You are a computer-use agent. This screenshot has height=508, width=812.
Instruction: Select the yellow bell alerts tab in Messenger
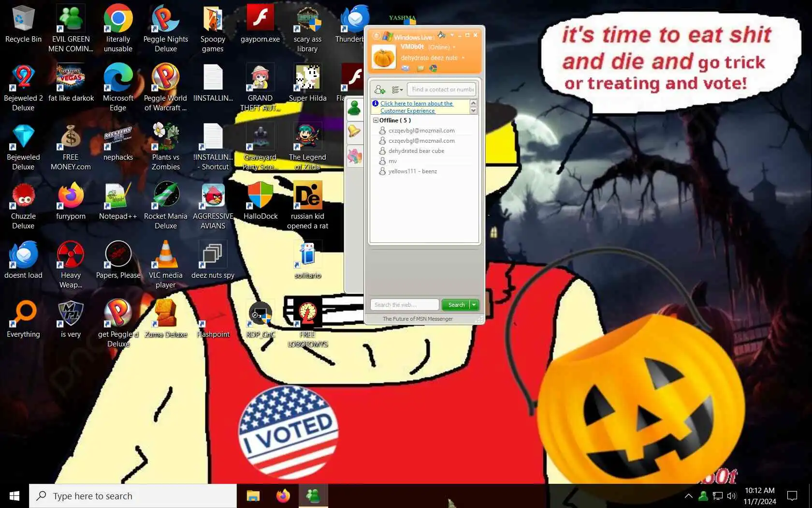(x=354, y=131)
